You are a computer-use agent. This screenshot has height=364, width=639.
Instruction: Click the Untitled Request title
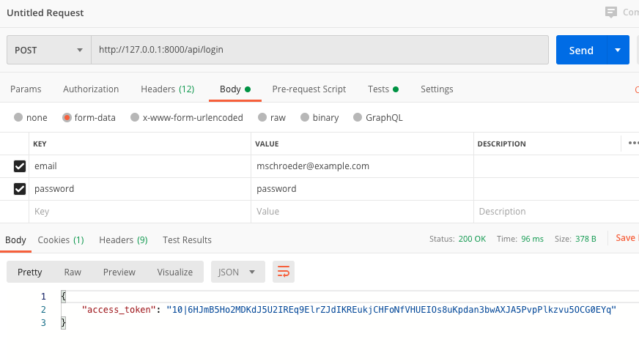pos(45,12)
